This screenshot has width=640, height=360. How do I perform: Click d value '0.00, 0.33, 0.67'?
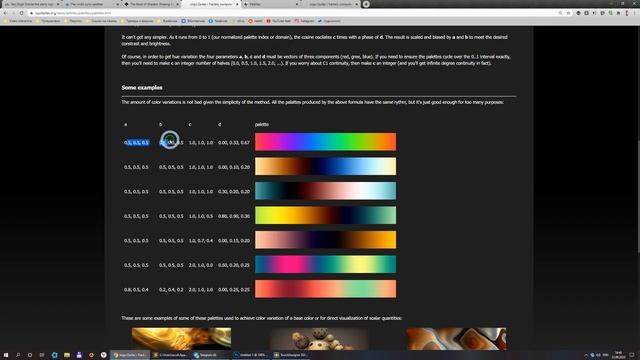tap(234, 142)
